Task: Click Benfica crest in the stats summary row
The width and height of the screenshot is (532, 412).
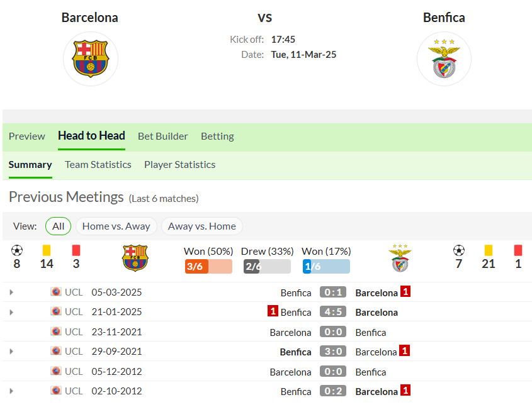Action: (400, 258)
